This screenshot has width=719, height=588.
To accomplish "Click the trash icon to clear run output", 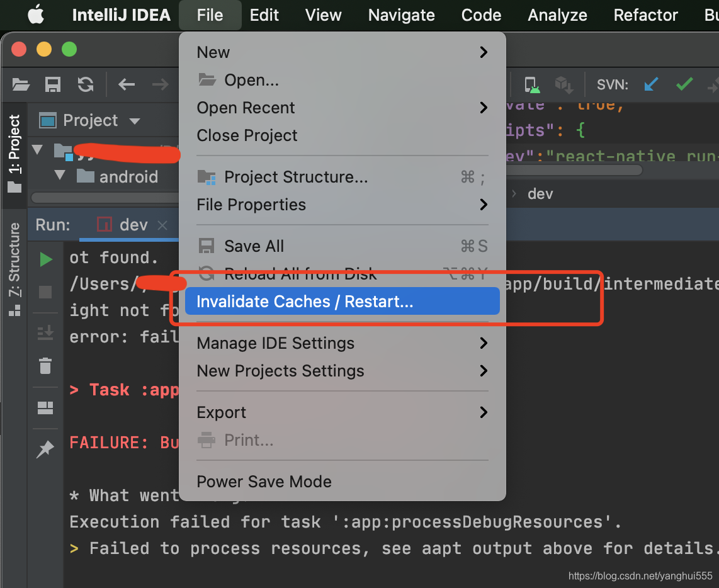I will (x=45, y=366).
